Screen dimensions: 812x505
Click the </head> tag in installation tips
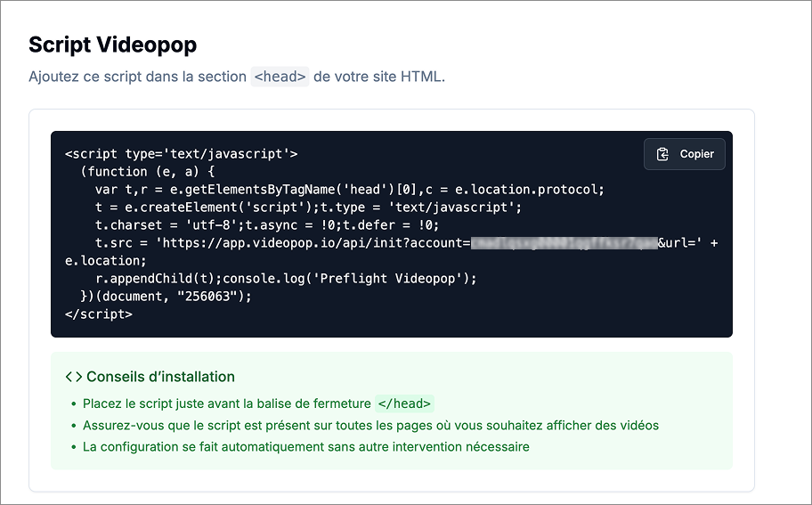coord(404,403)
